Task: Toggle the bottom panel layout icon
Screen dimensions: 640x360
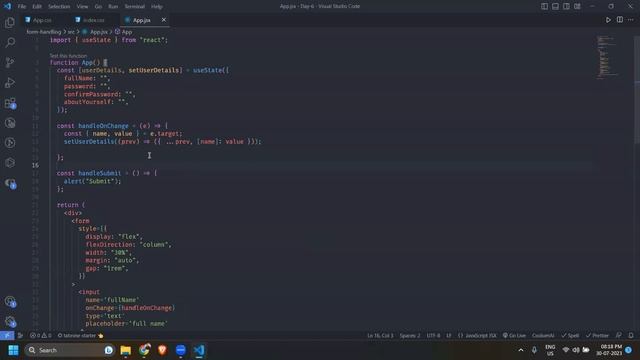Action: pos(556,6)
